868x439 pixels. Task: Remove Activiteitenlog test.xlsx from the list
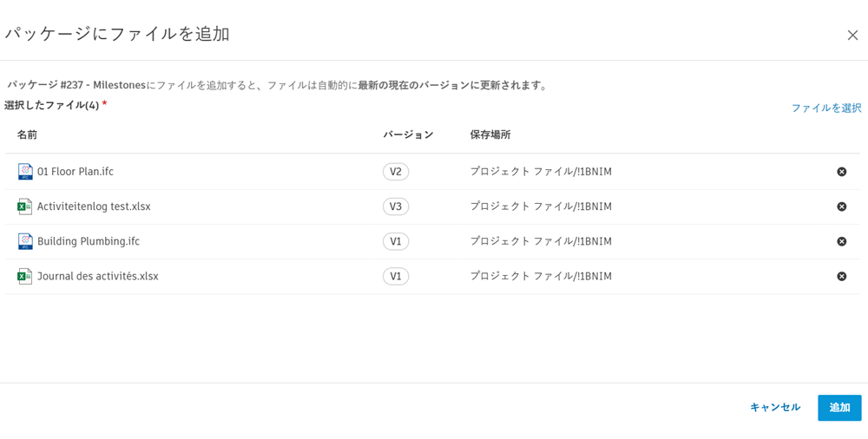[841, 206]
